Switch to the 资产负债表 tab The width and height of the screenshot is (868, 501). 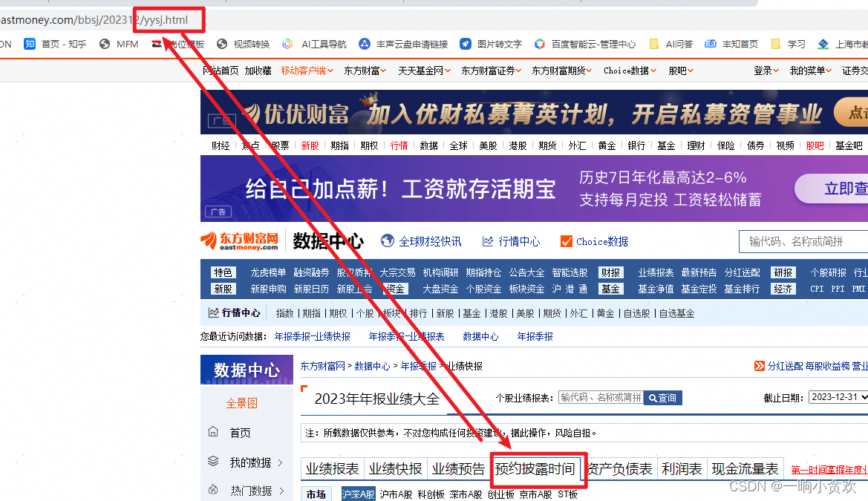tap(619, 469)
